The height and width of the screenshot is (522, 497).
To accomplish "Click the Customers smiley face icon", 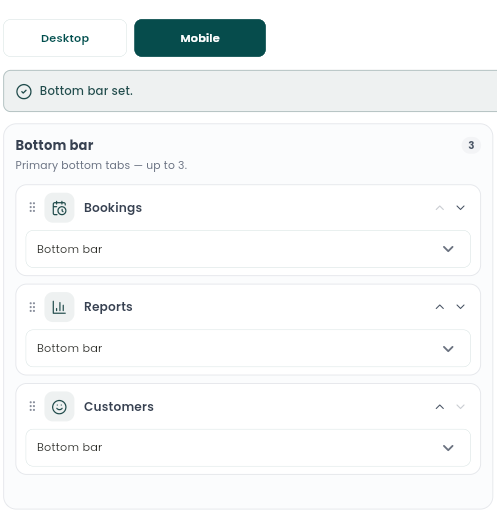I will (59, 407).
